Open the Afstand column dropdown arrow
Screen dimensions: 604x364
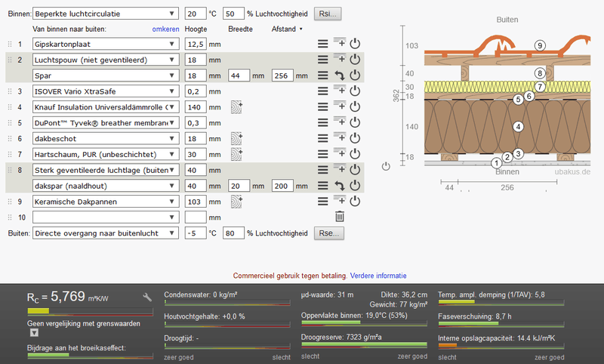click(x=300, y=29)
